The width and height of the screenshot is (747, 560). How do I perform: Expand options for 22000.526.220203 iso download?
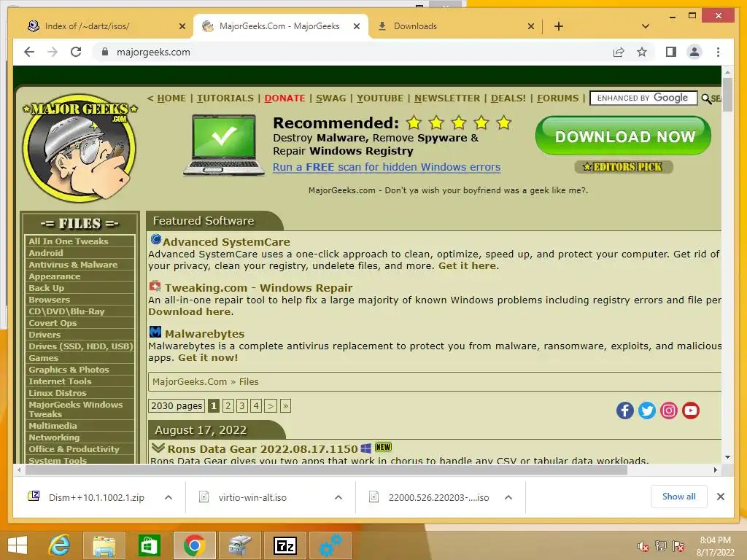click(x=508, y=497)
